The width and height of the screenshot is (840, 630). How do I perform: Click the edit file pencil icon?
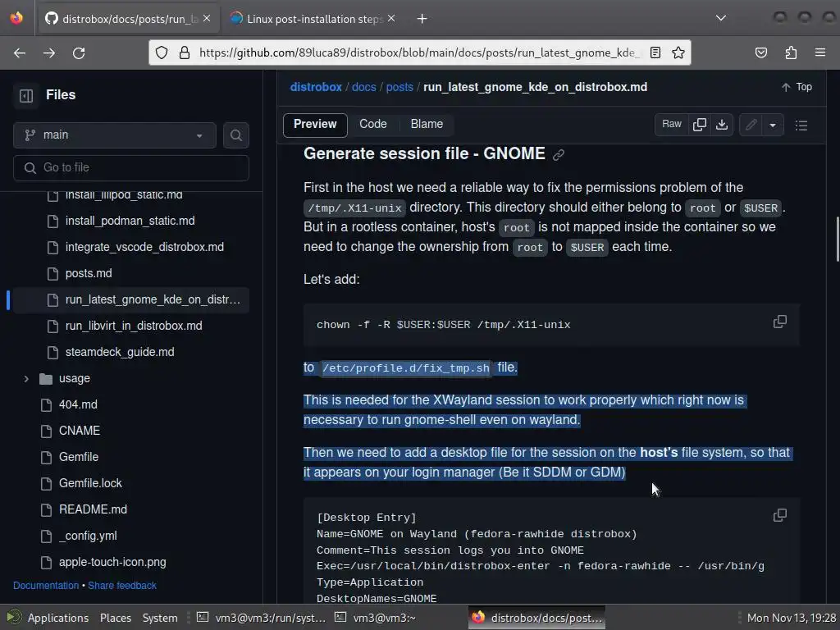[x=751, y=125]
